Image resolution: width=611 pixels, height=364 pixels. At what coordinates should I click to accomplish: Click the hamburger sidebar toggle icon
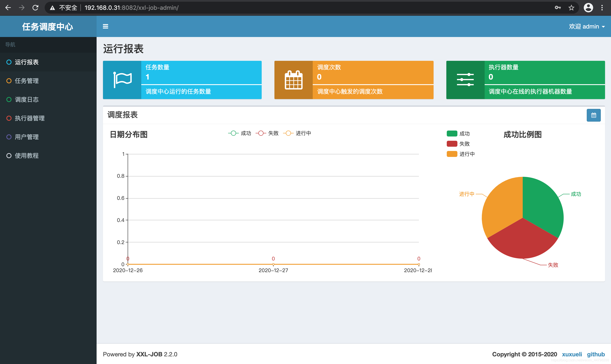tap(105, 26)
